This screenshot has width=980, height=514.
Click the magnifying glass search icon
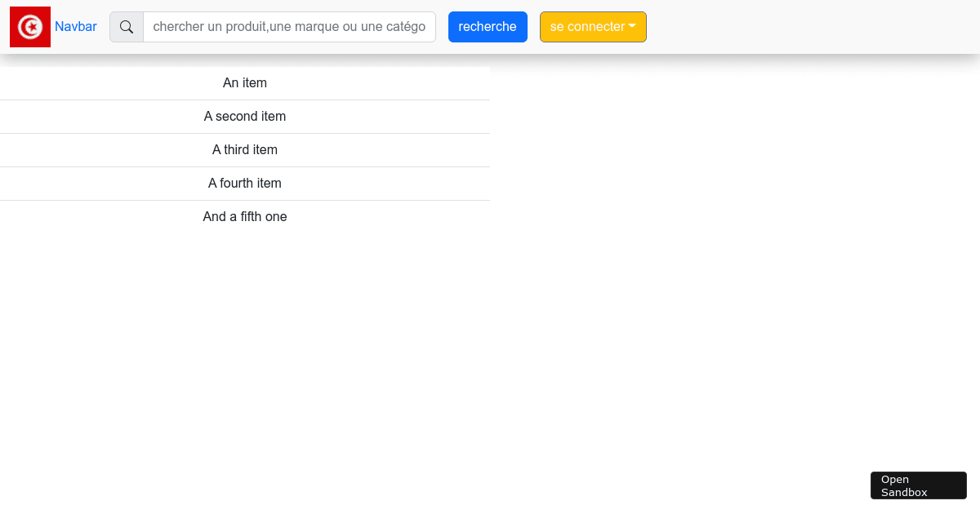(x=127, y=27)
